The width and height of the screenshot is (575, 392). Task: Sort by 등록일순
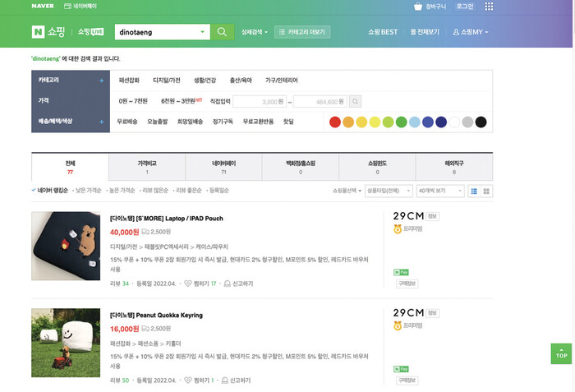218,191
